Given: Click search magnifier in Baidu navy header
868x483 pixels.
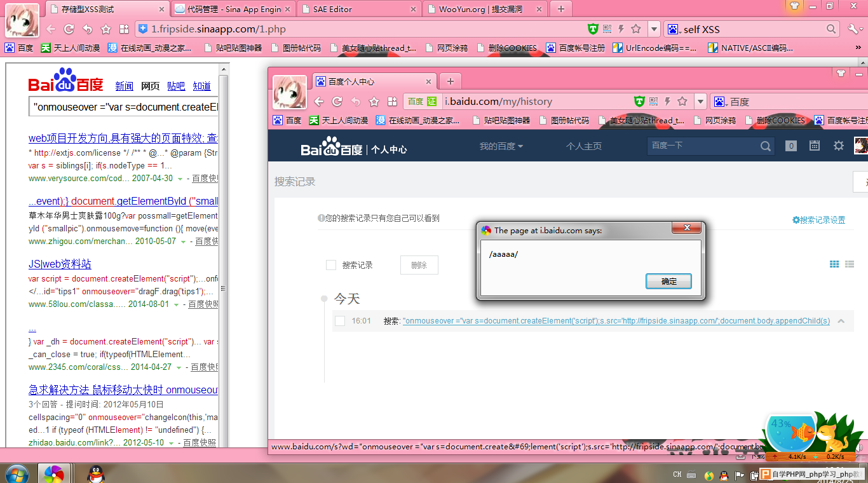Looking at the screenshot, I should [766, 146].
